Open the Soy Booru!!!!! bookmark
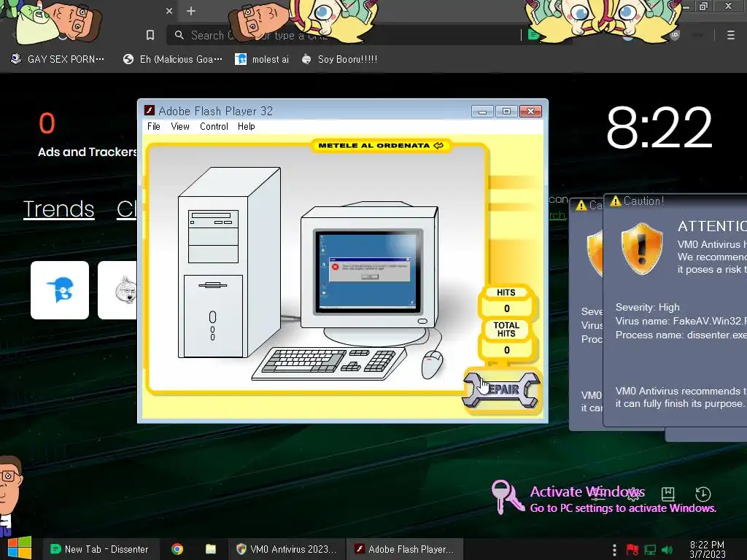The image size is (747, 560). pos(339,60)
